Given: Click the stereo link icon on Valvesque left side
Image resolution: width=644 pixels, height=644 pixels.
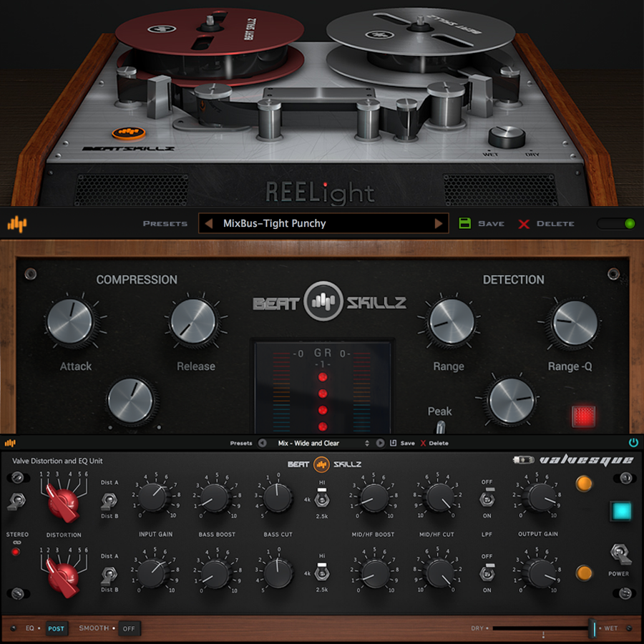Looking at the screenshot, I should tap(18, 542).
